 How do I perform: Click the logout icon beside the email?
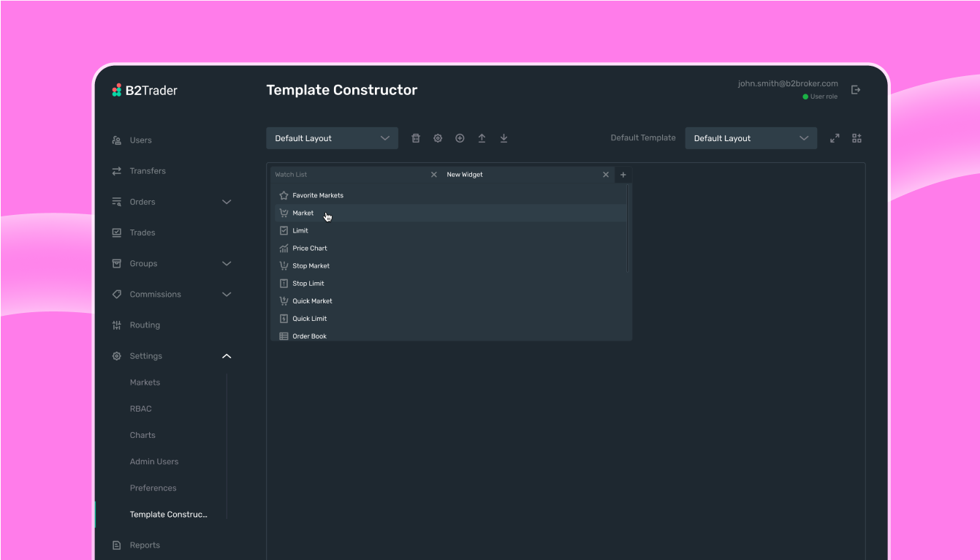pos(856,90)
